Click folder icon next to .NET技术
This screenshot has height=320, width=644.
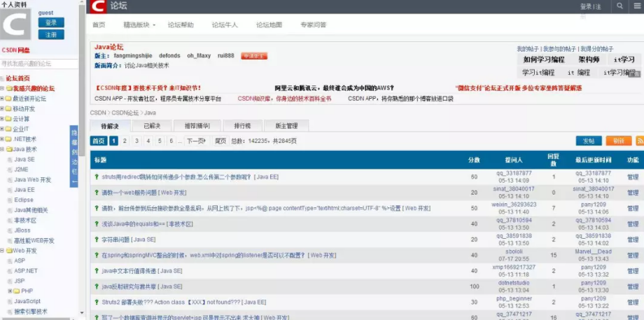[8, 139]
